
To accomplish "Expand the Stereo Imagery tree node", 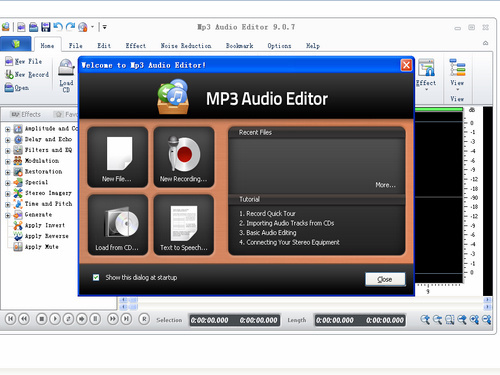I will point(8,194).
